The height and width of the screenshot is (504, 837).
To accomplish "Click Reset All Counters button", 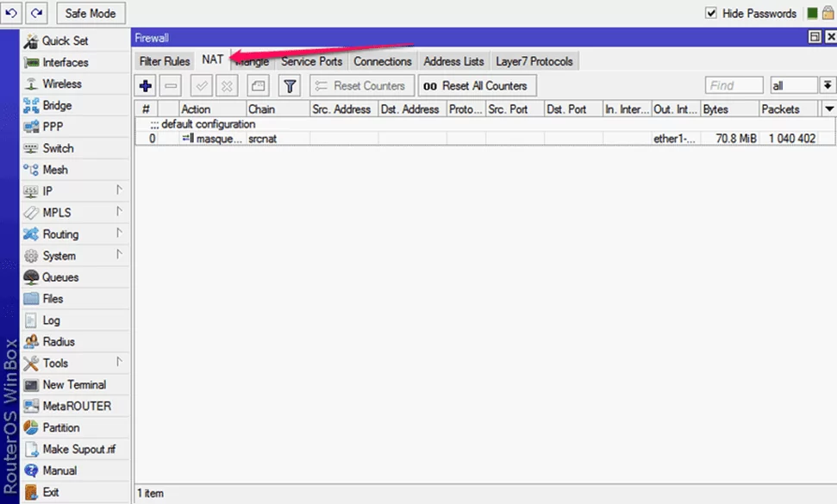I will [x=478, y=86].
